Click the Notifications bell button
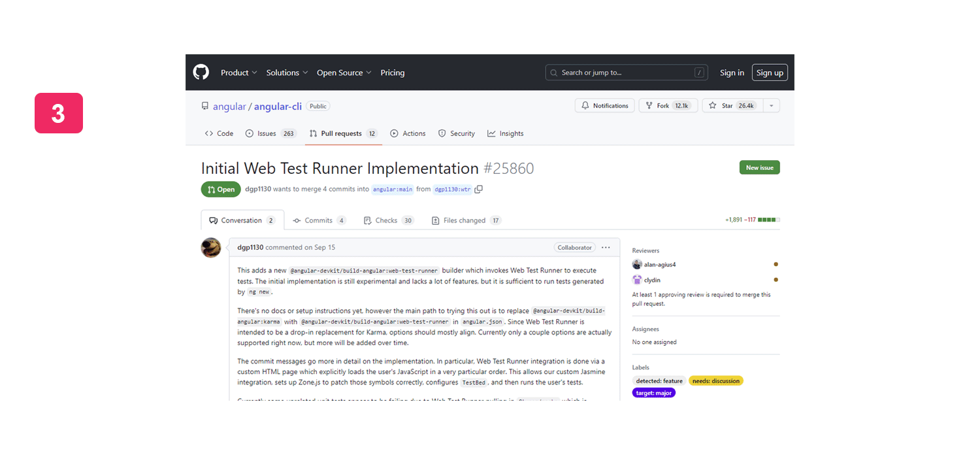 point(605,105)
